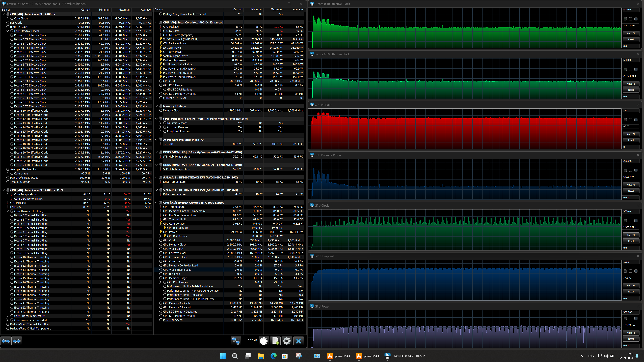Expand IA Limit Reasons entry

coord(160,123)
